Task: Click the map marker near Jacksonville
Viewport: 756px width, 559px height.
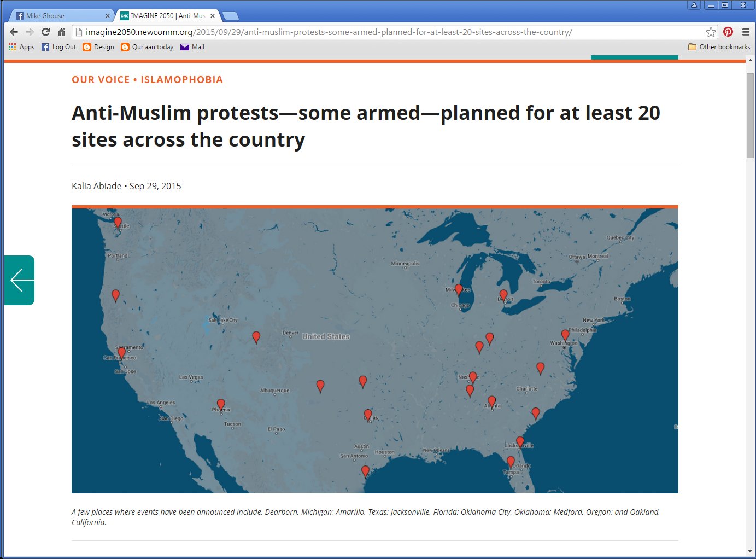Action: pos(520,442)
